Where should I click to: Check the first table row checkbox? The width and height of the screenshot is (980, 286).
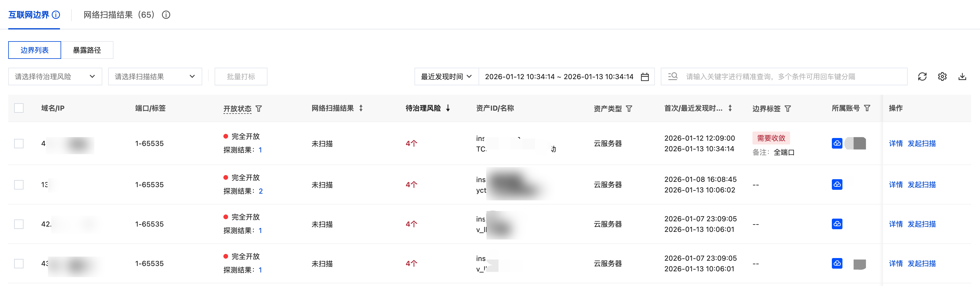pyautogui.click(x=19, y=144)
